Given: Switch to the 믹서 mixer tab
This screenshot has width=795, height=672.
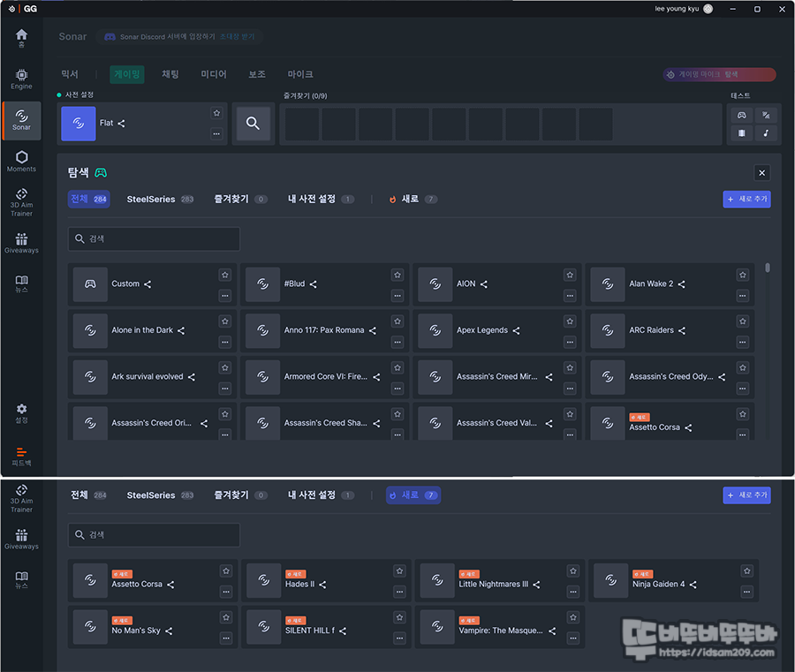Looking at the screenshot, I should pyautogui.click(x=70, y=74).
